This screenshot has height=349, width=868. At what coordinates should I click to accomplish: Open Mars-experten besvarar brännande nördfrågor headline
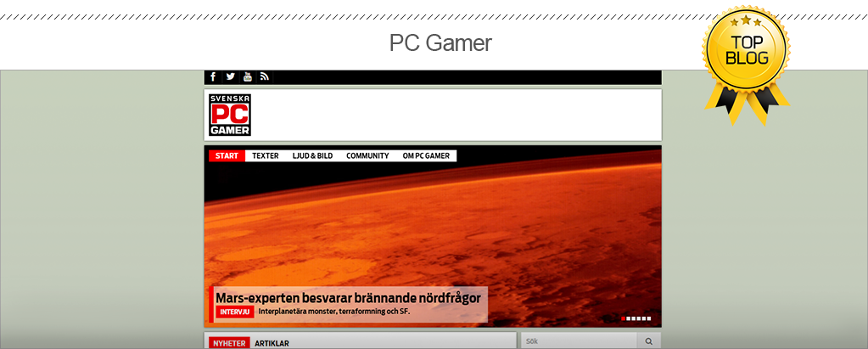point(348,298)
